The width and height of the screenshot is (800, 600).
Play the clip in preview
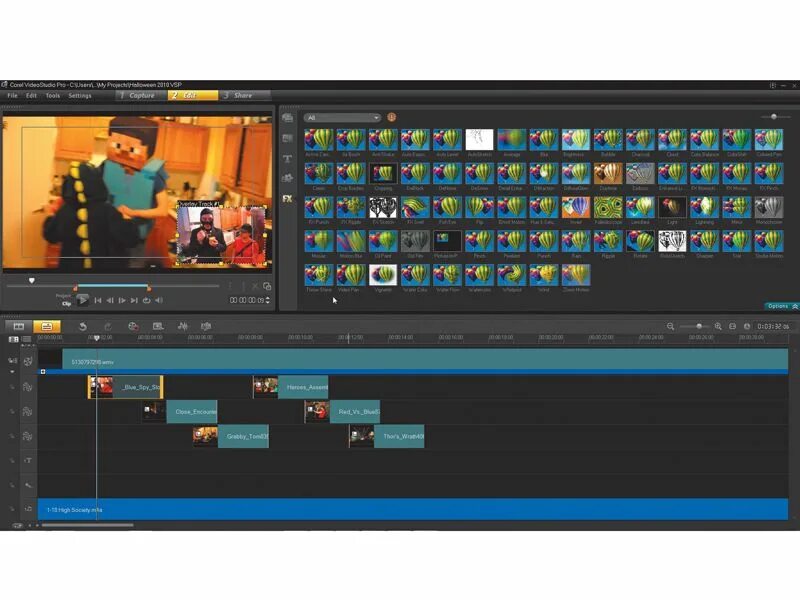pos(82,301)
